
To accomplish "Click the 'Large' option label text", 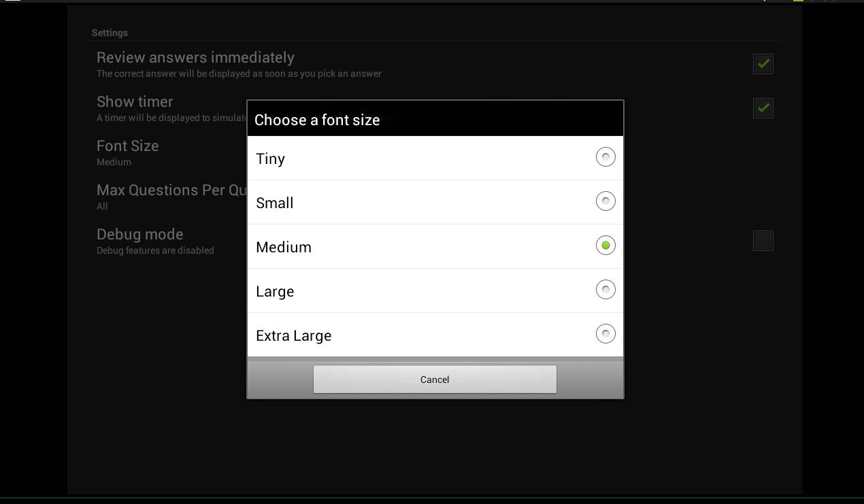I will point(275,292).
